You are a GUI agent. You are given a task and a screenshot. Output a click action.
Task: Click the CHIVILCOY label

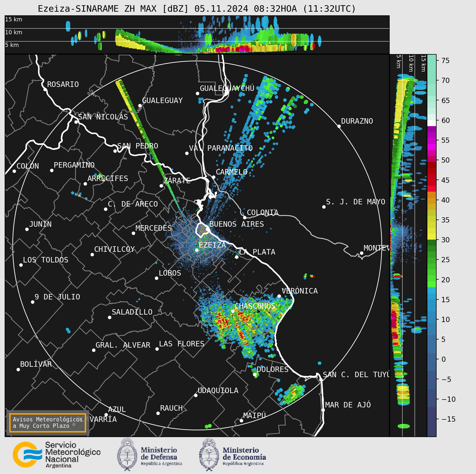[114, 249]
